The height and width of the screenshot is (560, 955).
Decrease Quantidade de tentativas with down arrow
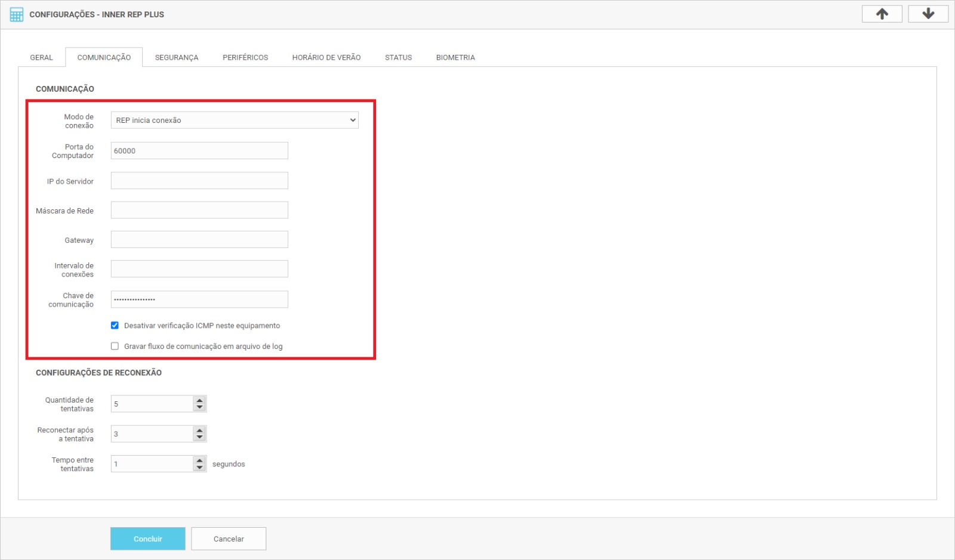(199, 407)
